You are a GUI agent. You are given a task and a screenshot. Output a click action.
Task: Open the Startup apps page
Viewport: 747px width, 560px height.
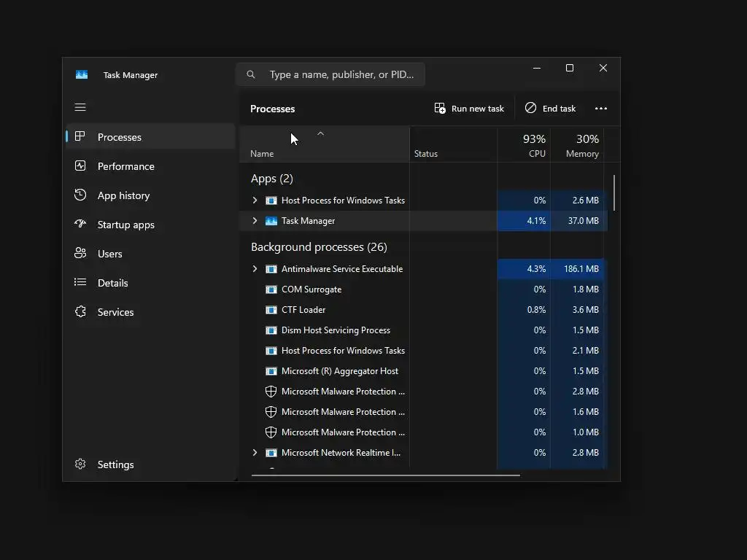pos(150,225)
